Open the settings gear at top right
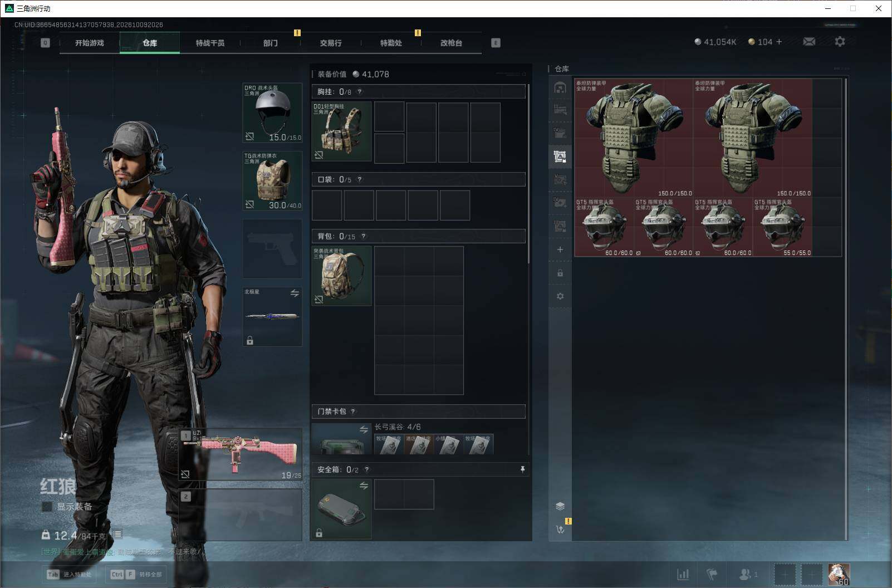This screenshot has height=588, width=892. 840,42
